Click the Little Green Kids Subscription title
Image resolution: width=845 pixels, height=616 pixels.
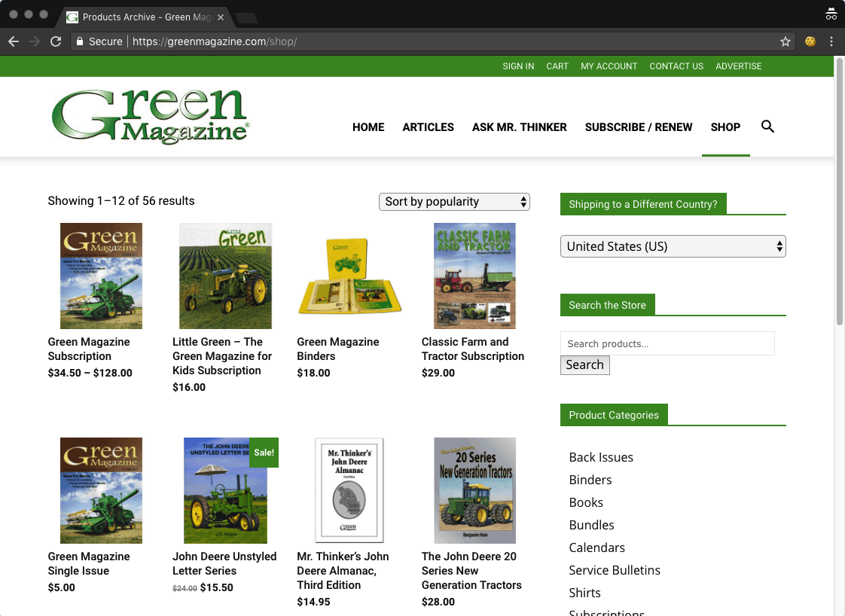pos(222,356)
